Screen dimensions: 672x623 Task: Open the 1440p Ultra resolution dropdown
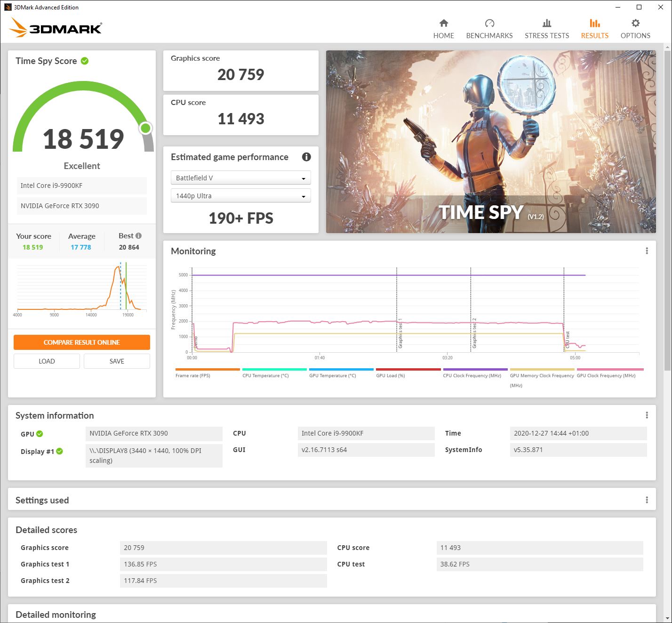240,195
